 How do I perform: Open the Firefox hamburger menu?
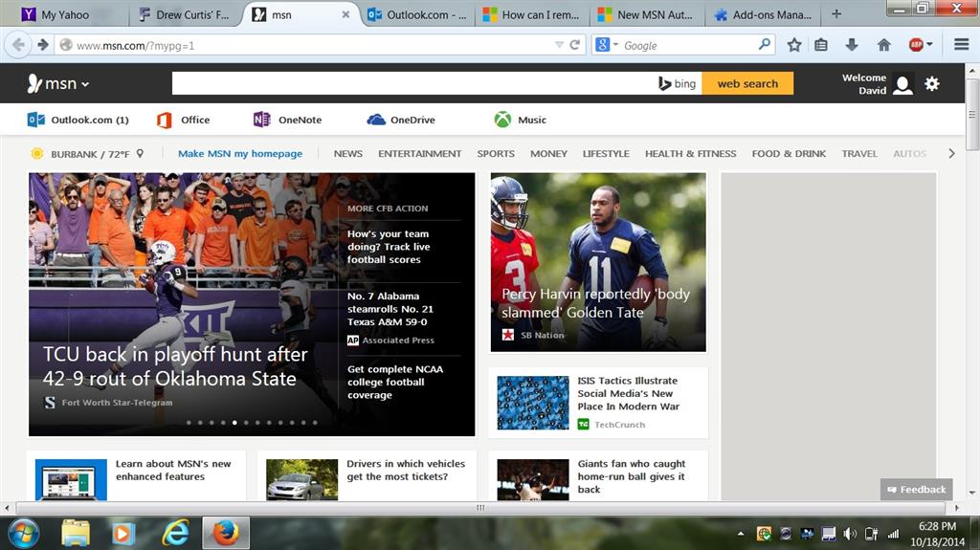coord(961,45)
